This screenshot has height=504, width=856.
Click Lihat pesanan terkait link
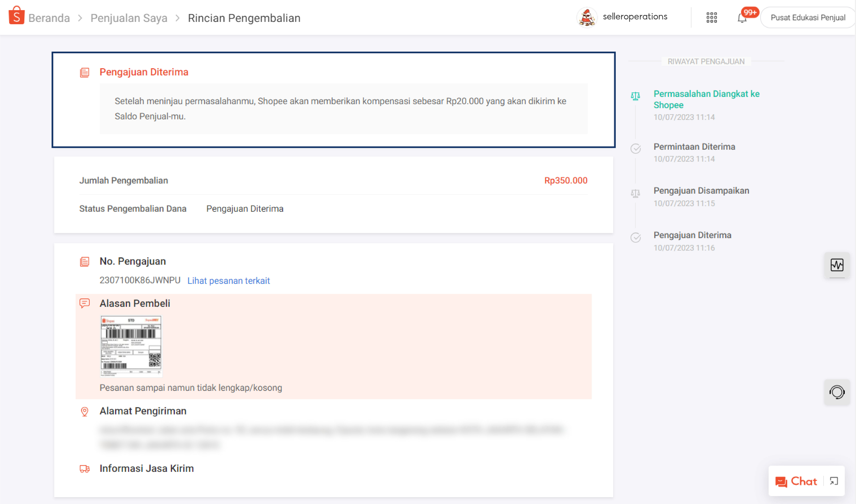pyautogui.click(x=228, y=281)
